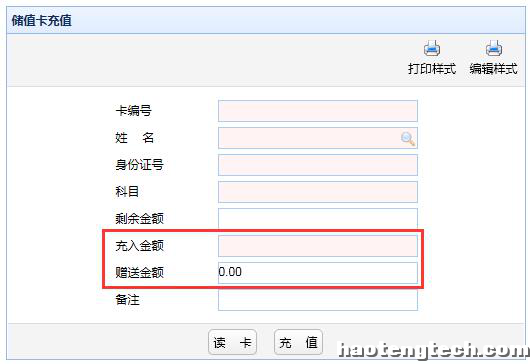Click the 身份证号 field label
This screenshot has height=364, width=532.
click(x=139, y=165)
